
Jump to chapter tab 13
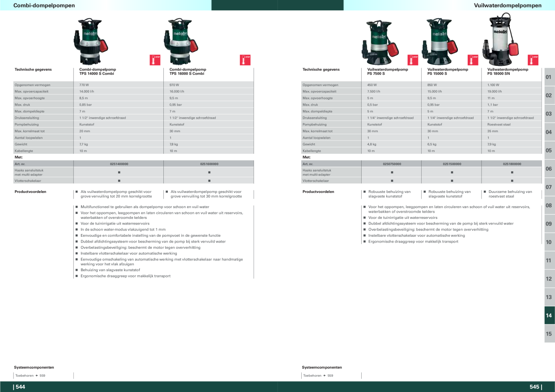[549, 297]
